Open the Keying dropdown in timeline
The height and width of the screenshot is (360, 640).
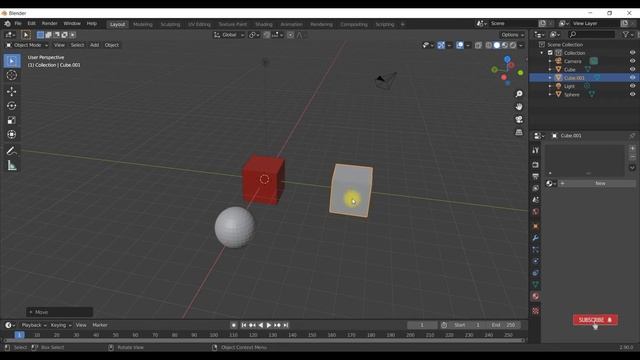pyautogui.click(x=61, y=325)
